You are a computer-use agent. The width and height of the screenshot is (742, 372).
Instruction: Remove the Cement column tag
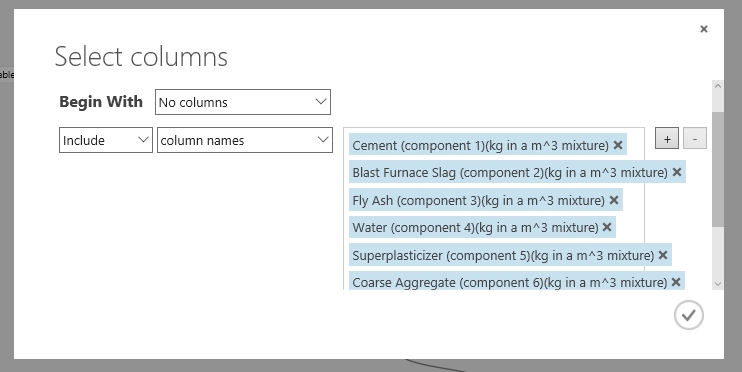click(x=618, y=145)
